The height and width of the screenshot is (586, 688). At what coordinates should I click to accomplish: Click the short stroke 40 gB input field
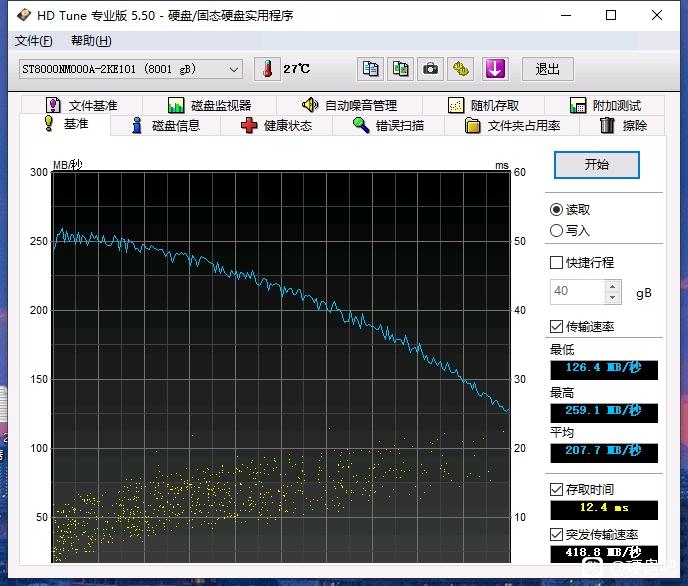pos(577,291)
